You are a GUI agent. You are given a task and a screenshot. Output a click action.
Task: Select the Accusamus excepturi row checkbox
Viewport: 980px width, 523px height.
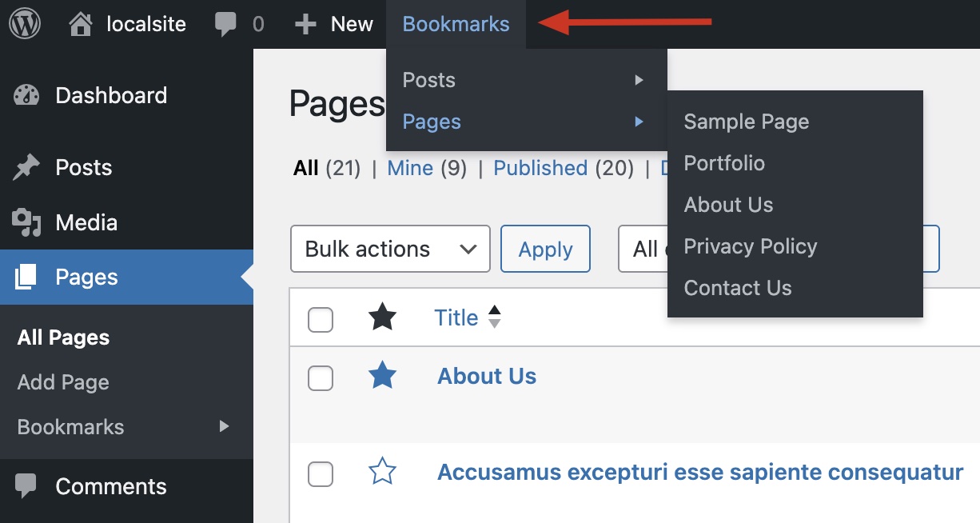click(x=321, y=474)
